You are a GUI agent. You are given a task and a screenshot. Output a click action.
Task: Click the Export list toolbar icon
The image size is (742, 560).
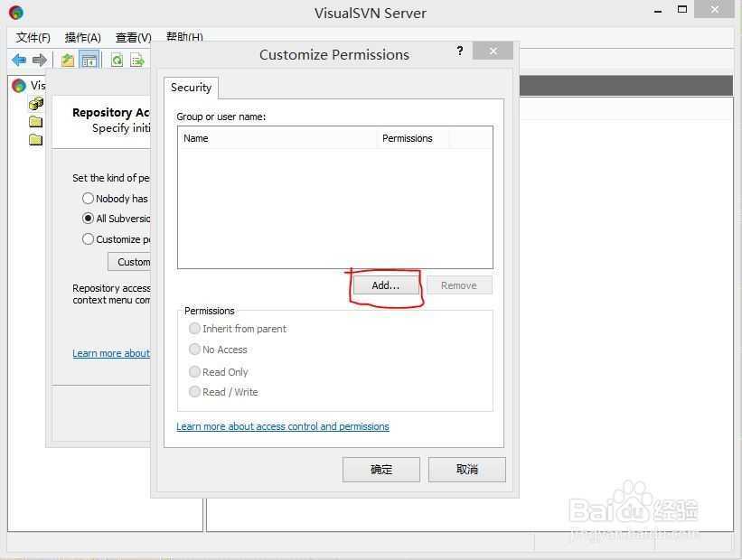(x=137, y=61)
